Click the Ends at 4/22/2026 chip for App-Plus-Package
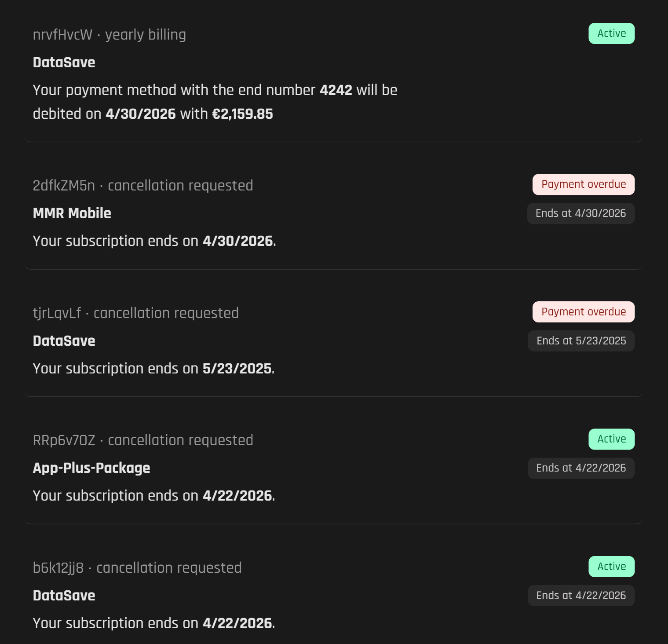The image size is (668, 644). [581, 468]
